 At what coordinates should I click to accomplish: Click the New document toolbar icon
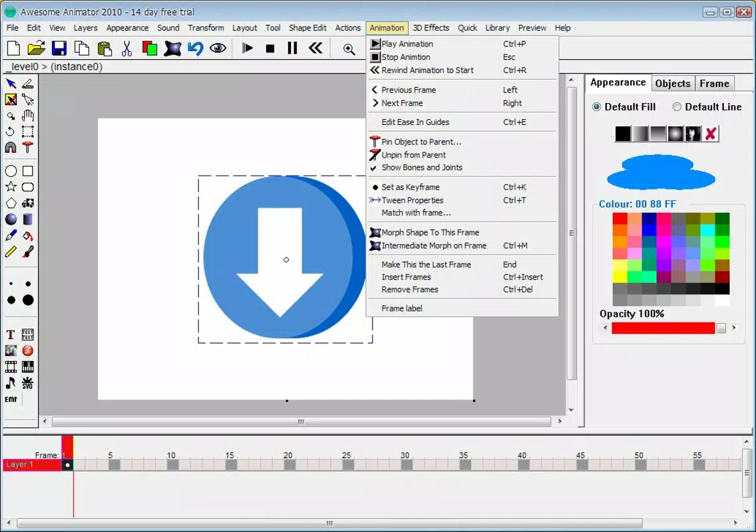[13, 48]
